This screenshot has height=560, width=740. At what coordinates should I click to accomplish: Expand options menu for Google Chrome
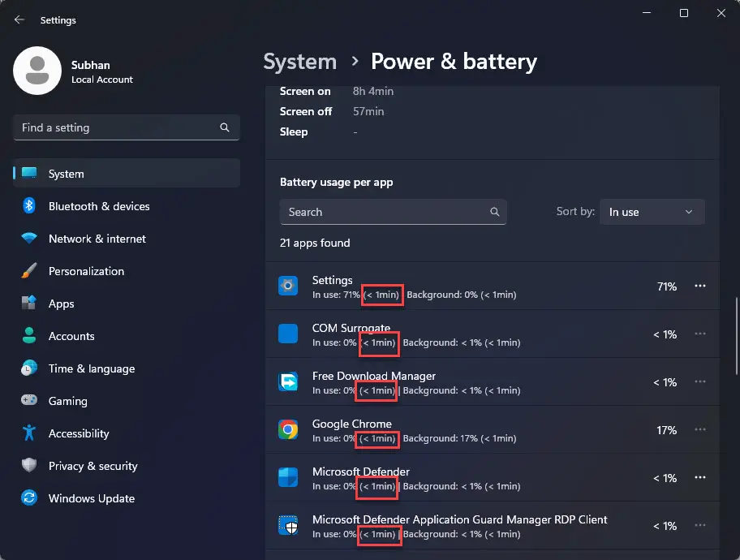click(700, 430)
